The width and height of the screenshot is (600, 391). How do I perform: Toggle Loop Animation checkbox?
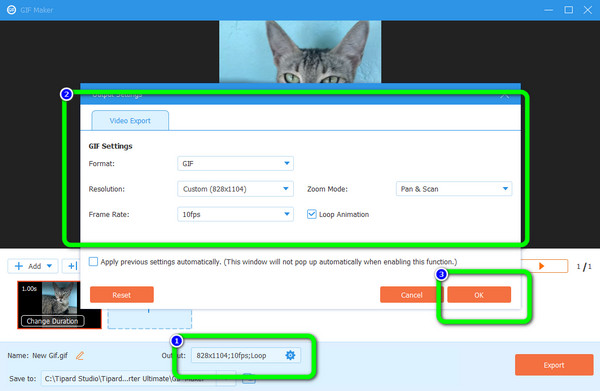coord(312,214)
